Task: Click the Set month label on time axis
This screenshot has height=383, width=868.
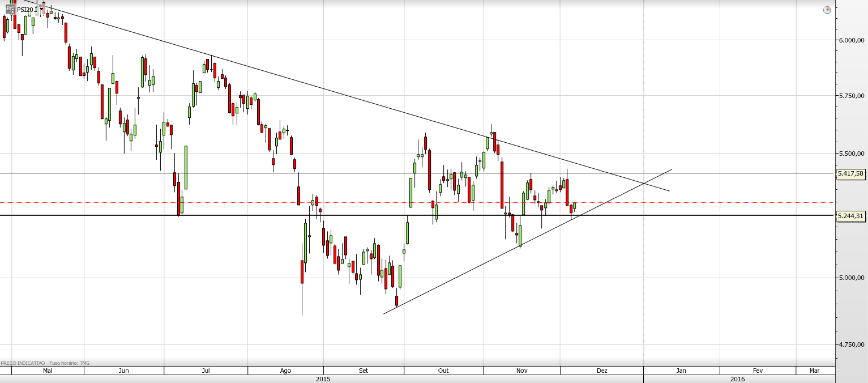Action: point(364,371)
